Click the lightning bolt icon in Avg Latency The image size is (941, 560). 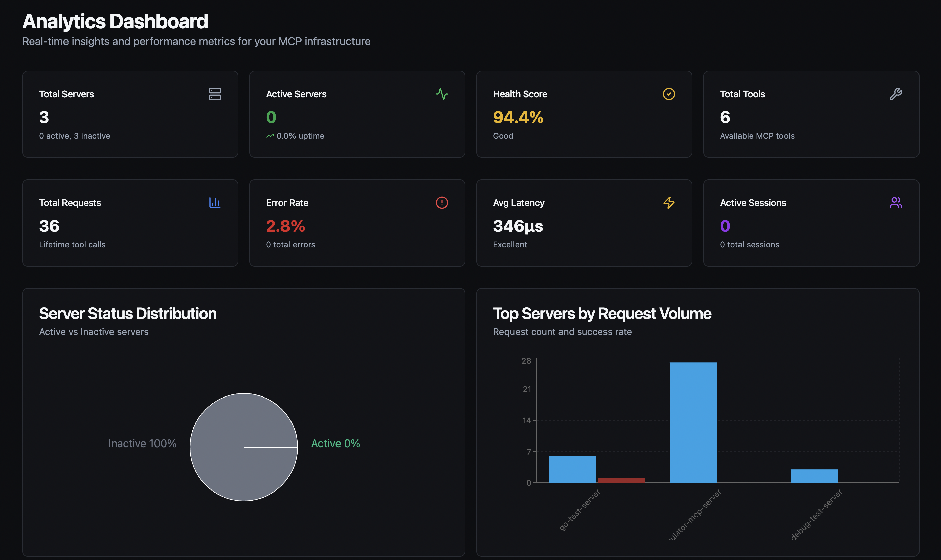tap(669, 203)
